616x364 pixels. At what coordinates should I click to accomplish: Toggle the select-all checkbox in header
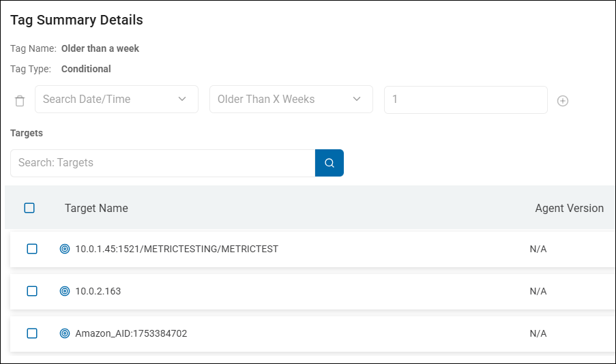click(29, 208)
